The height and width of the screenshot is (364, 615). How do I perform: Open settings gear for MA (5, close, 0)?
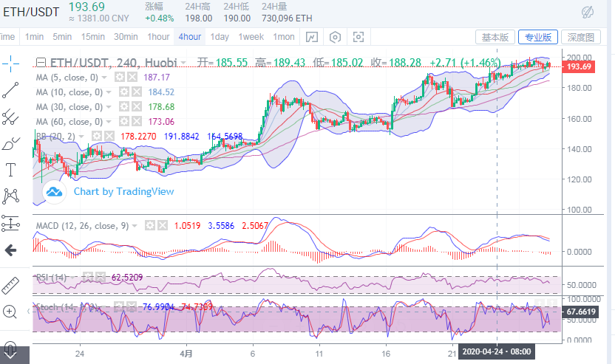120,78
